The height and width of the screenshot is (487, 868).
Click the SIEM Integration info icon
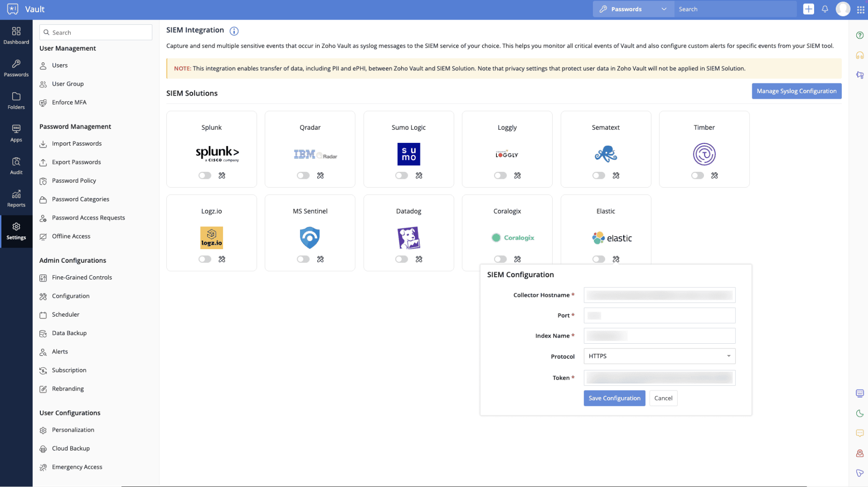(x=234, y=31)
